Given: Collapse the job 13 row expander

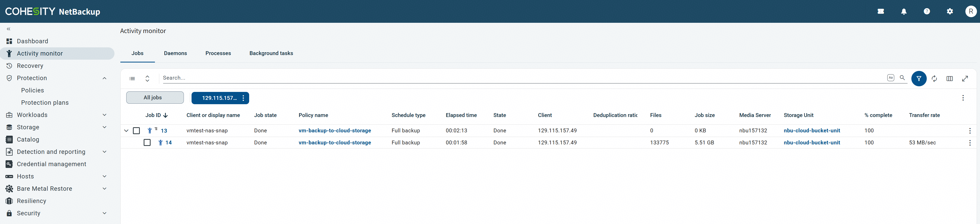Looking at the screenshot, I should [x=126, y=131].
